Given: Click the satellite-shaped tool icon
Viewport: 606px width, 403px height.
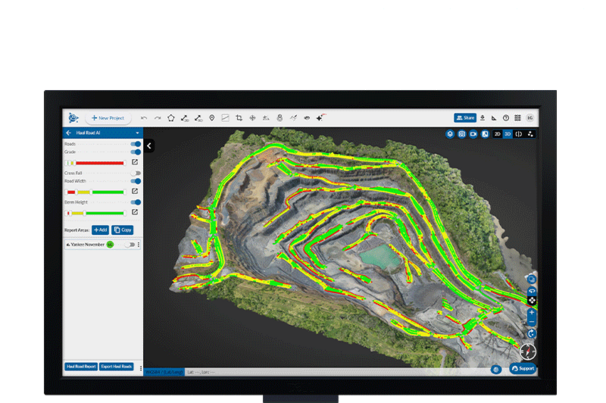Looking at the screenshot, I should tap(293, 118).
